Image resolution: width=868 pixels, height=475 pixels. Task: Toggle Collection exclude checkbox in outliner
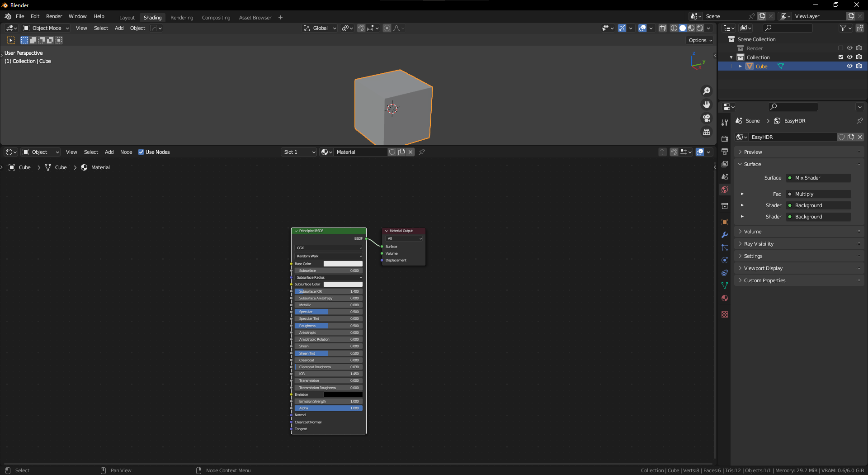pyautogui.click(x=841, y=57)
